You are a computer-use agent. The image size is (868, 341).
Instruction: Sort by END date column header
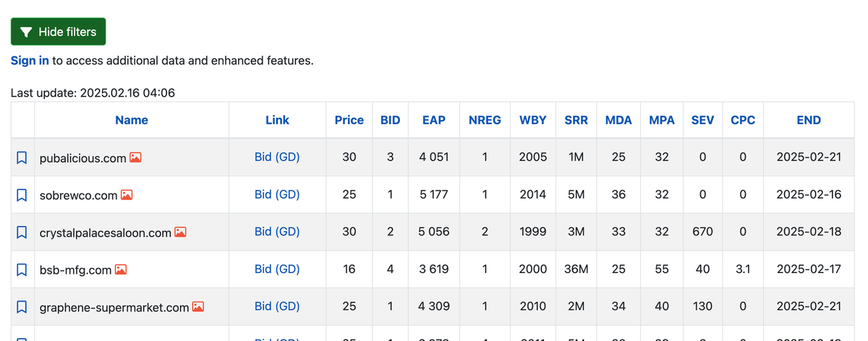809,120
